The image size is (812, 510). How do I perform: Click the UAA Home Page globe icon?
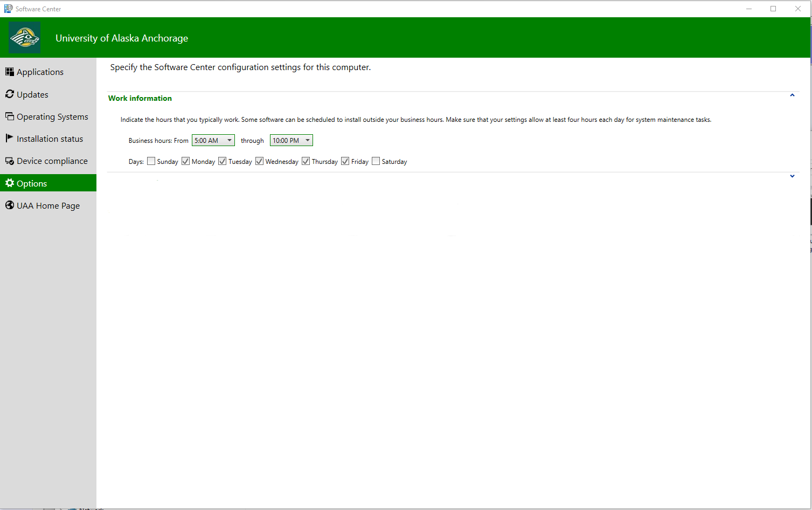[x=10, y=205]
